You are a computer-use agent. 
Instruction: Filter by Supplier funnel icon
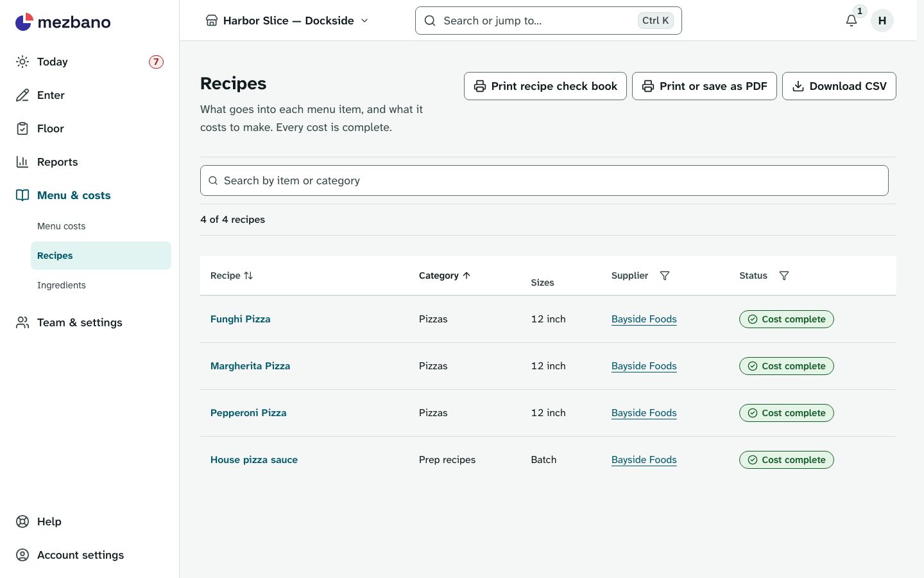(x=665, y=276)
